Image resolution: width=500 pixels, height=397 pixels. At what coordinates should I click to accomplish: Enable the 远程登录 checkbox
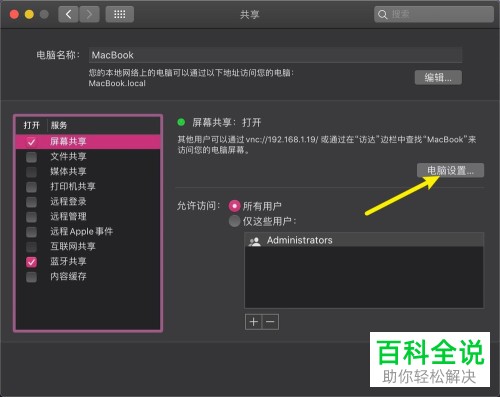[x=31, y=202]
